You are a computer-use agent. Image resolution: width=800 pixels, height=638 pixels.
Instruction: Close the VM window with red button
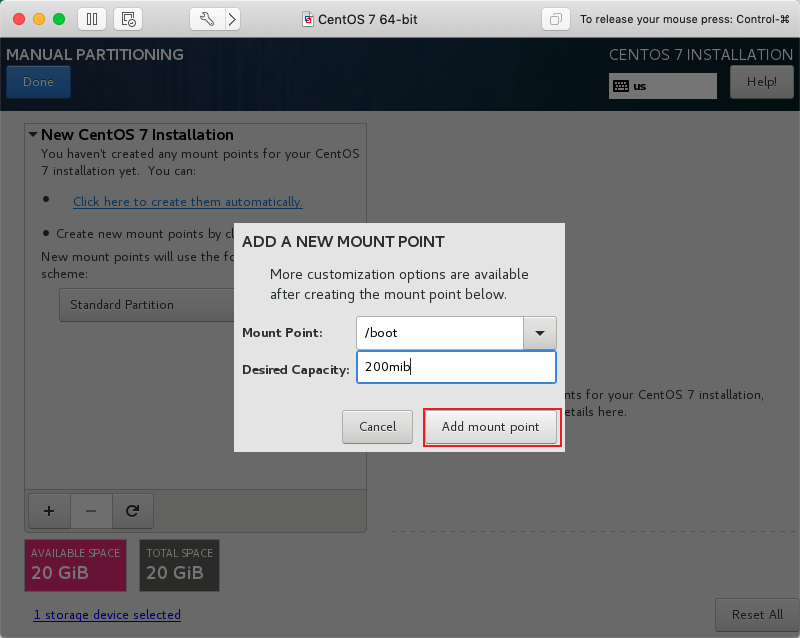(x=19, y=19)
